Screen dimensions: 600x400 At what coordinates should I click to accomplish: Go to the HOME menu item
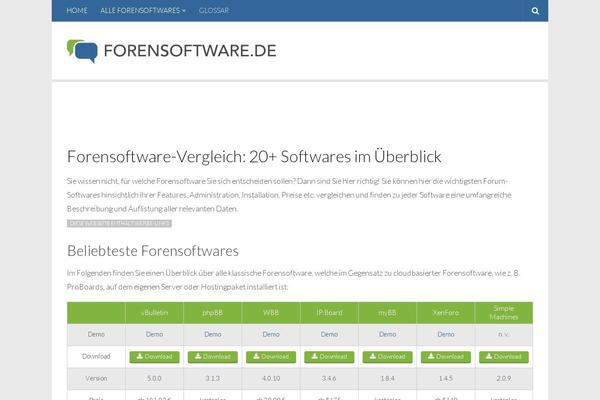(x=77, y=11)
